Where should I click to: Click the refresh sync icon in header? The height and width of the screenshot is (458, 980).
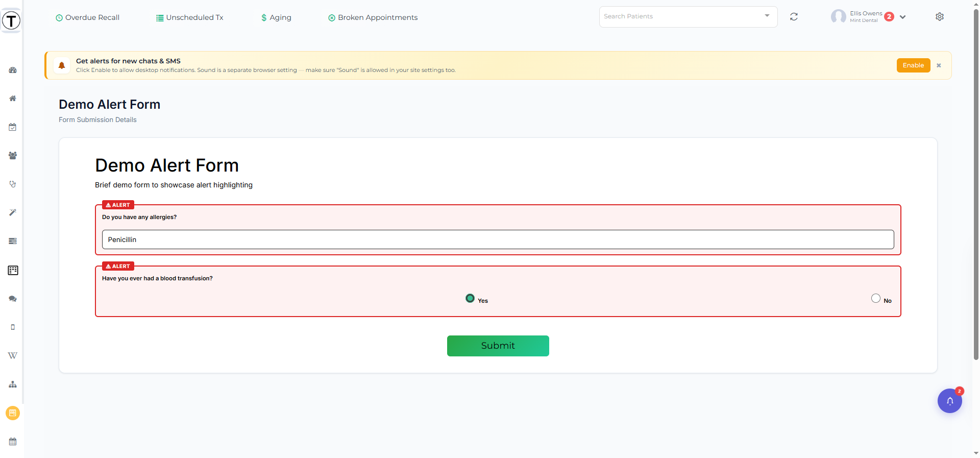[x=794, y=17]
